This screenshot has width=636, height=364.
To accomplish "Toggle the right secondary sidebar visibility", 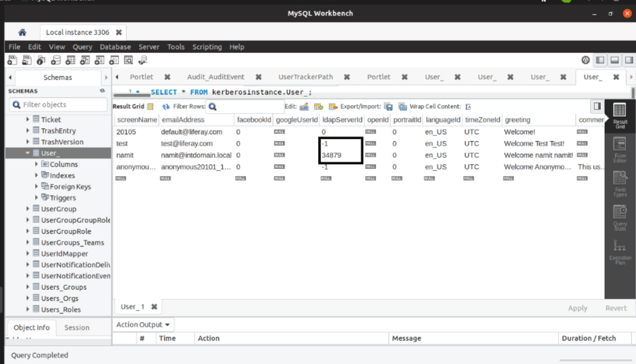I will [x=629, y=60].
